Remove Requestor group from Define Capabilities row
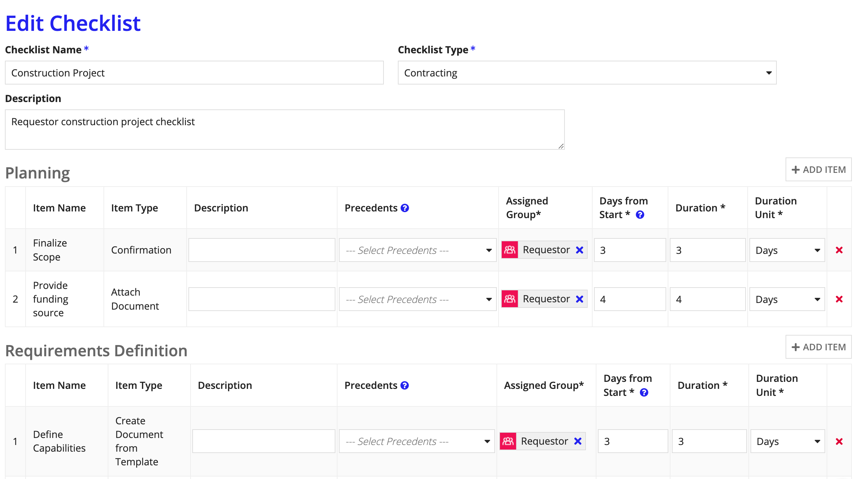Screen dimensions: 868x479 coord(578,441)
